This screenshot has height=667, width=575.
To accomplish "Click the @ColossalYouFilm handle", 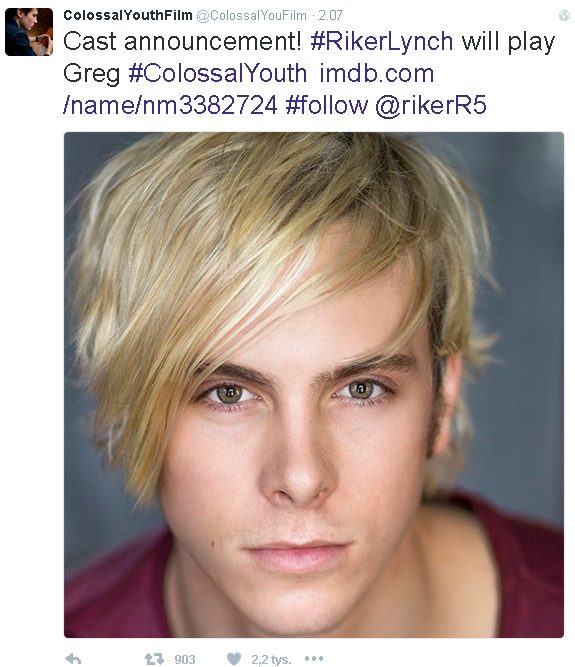I will click(x=251, y=16).
